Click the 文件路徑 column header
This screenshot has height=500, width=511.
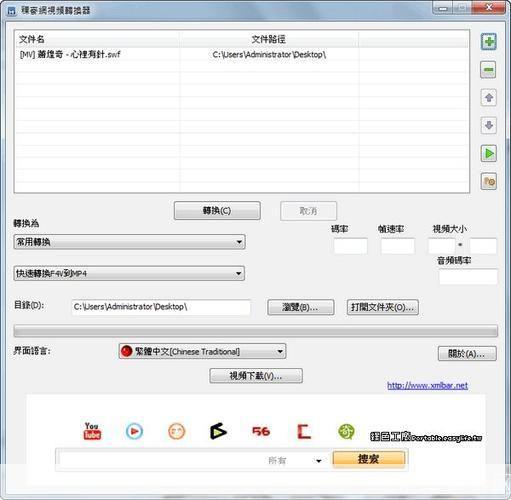pyautogui.click(x=269, y=39)
